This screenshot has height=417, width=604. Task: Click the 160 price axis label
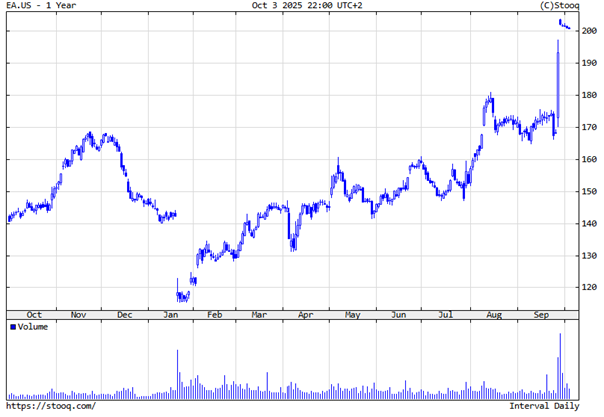click(588, 160)
